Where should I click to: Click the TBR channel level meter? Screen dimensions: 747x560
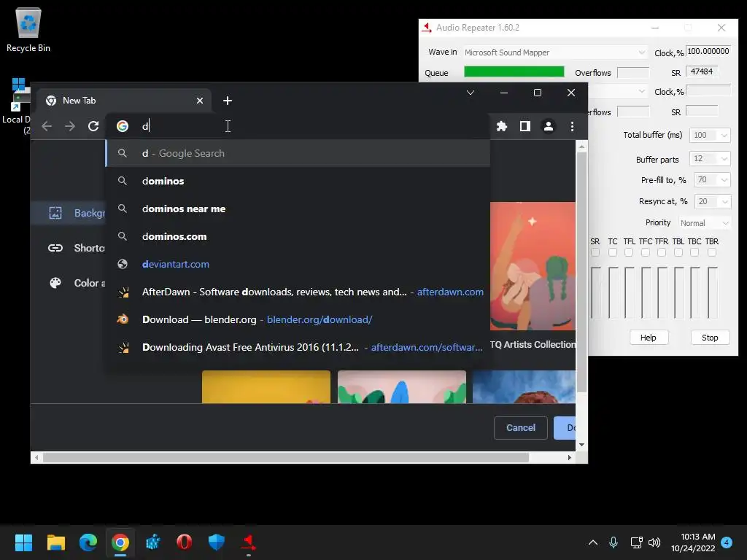click(712, 292)
